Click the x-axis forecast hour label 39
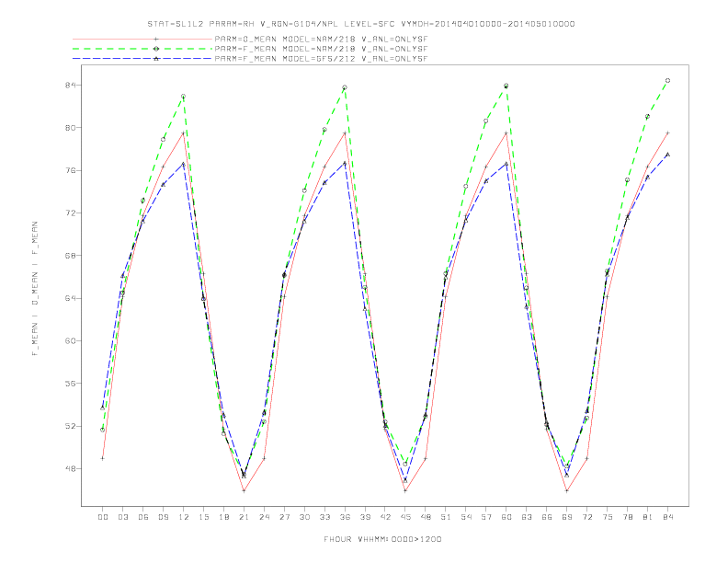 (x=365, y=517)
